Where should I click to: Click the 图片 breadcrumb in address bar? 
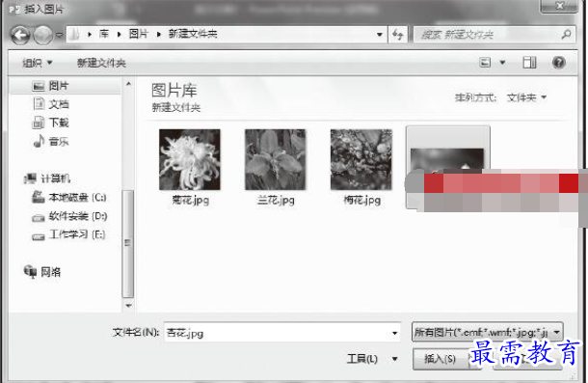pyautogui.click(x=138, y=34)
